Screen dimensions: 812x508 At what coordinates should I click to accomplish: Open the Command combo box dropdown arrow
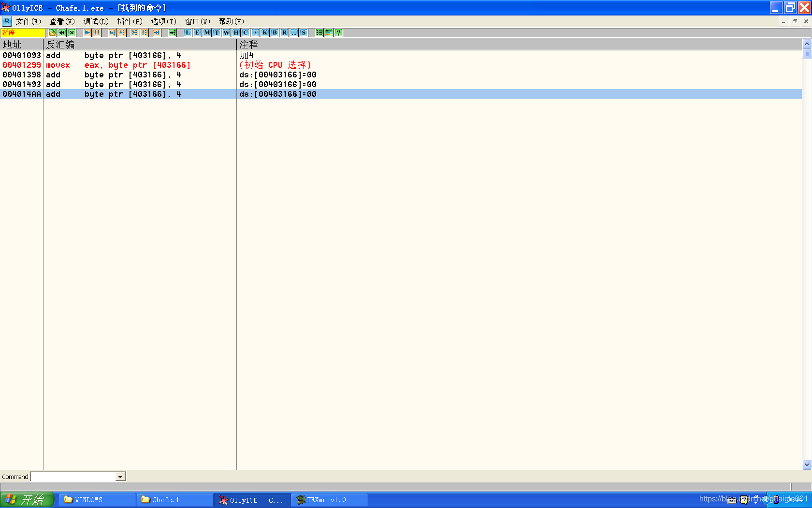[x=120, y=477]
